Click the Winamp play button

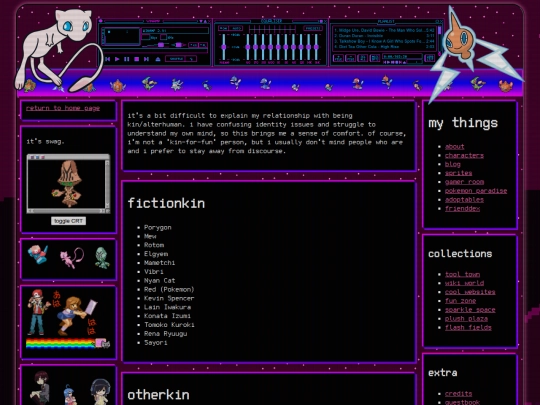117,59
